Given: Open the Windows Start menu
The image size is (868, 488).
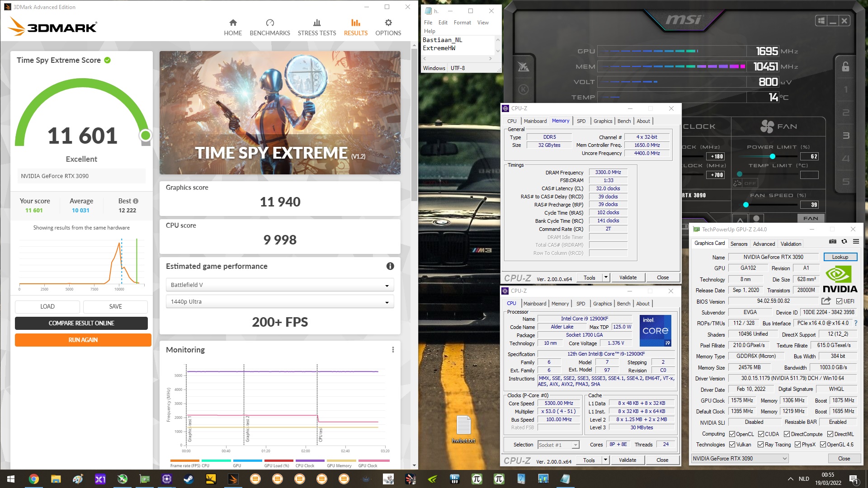Looking at the screenshot, I should click(11, 479).
